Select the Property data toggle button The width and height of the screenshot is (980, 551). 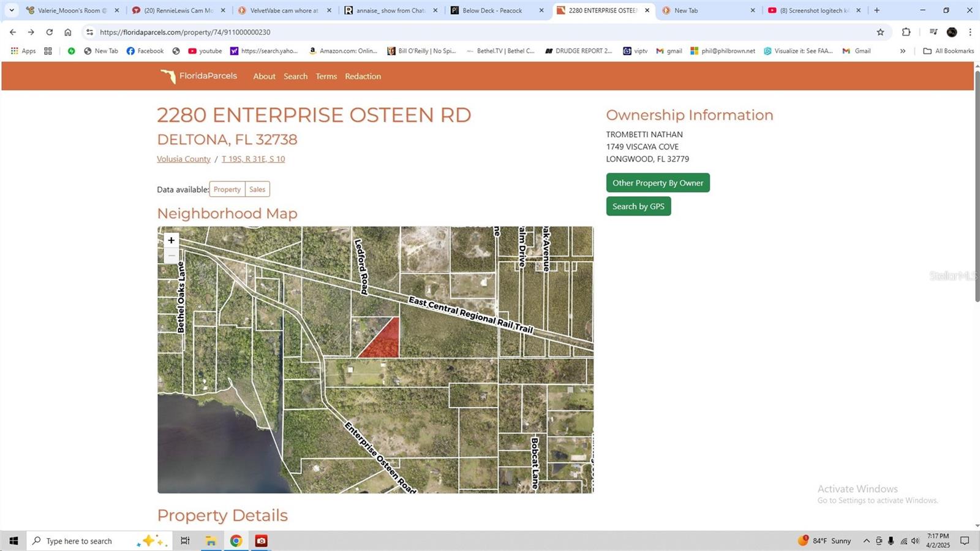coord(227,189)
